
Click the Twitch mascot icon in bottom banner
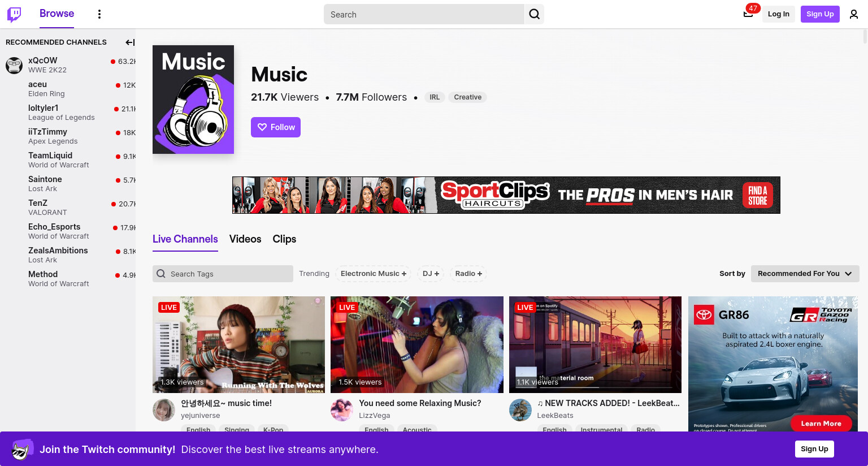click(x=22, y=450)
